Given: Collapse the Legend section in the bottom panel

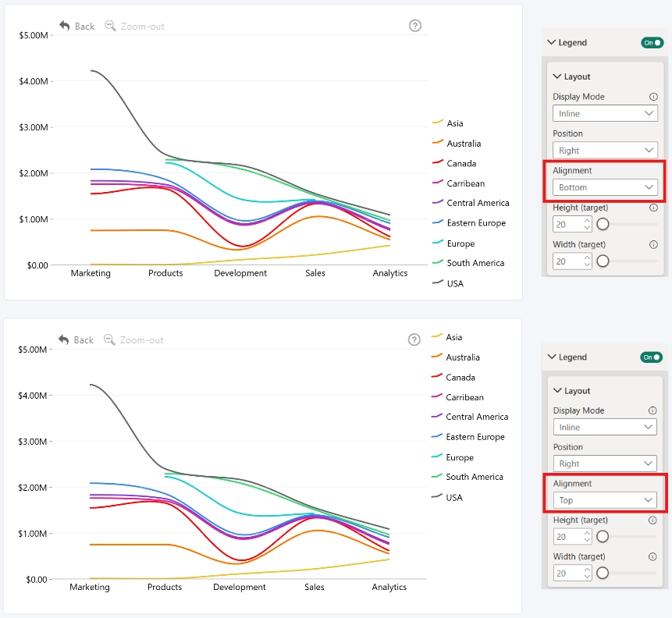Looking at the screenshot, I should pyautogui.click(x=552, y=357).
